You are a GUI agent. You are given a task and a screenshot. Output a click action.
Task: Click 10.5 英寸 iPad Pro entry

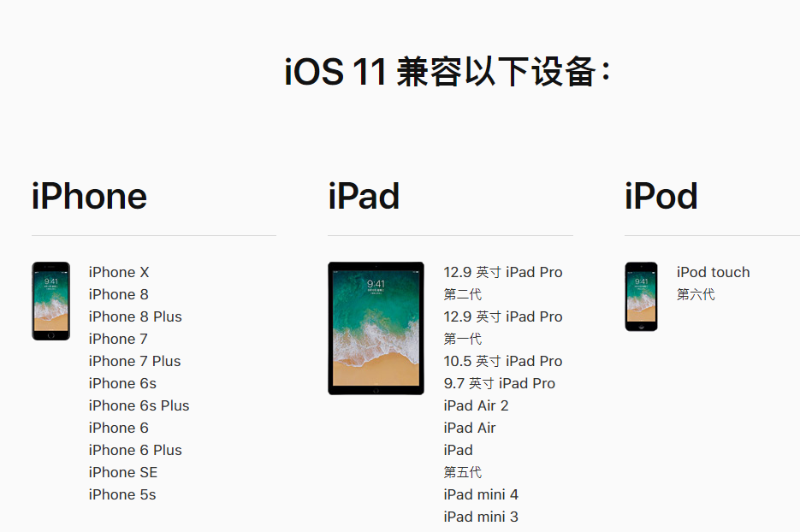503,361
